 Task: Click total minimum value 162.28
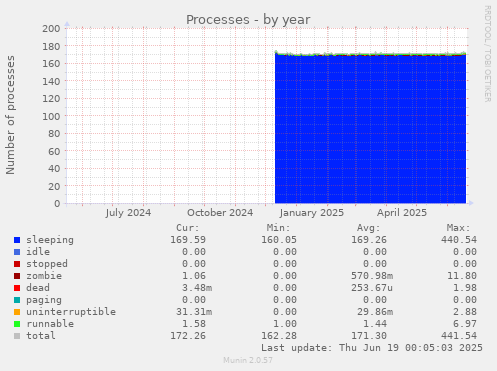(279, 336)
